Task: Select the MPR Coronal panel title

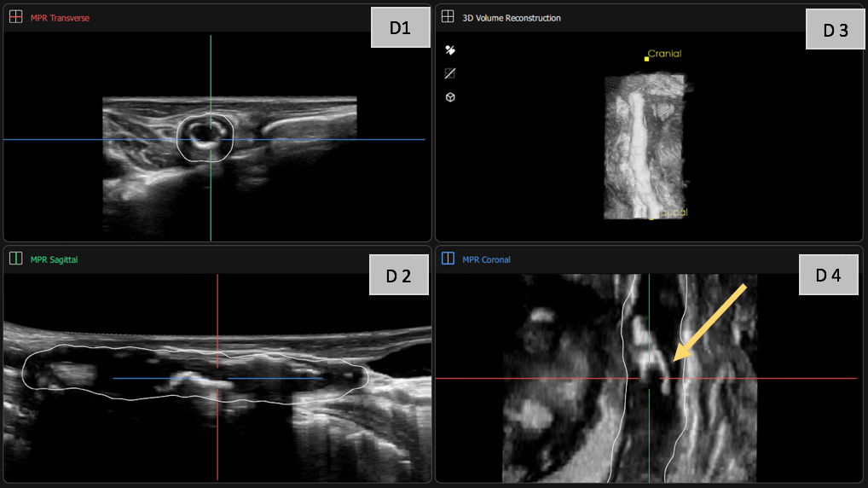Action: coord(486,259)
